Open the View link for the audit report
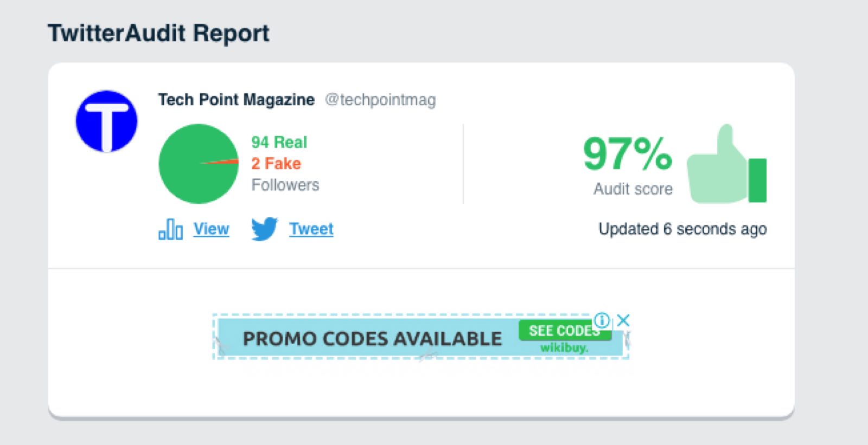 click(210, 229)
